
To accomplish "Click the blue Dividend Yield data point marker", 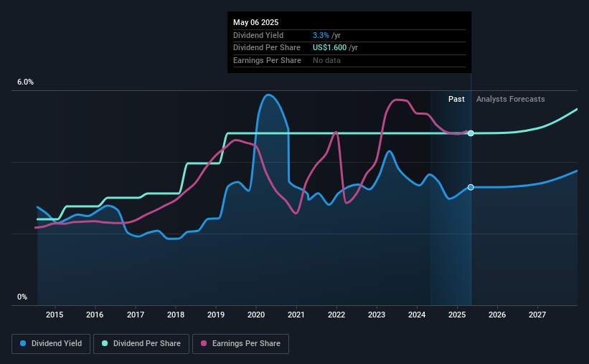I will coord(471,187).
